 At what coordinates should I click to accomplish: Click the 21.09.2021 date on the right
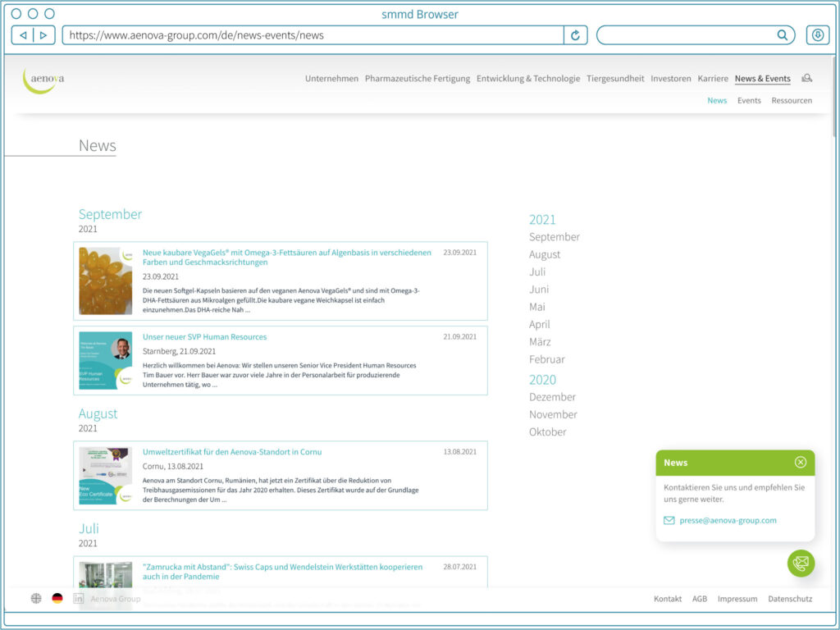tap(459, 336)
